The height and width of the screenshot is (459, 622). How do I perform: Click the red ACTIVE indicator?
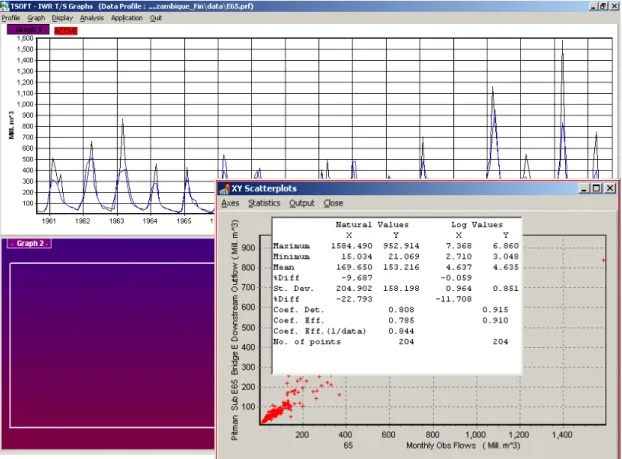coord(65,31)
